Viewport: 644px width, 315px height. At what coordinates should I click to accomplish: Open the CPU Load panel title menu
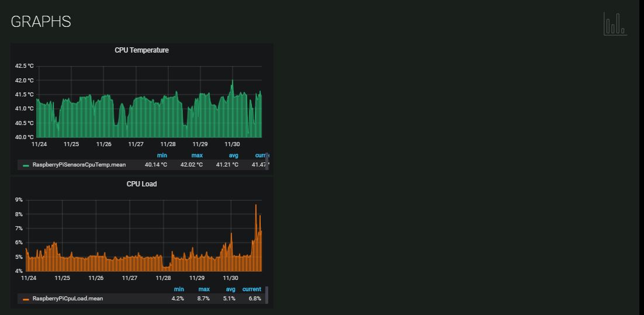point(141,184)
